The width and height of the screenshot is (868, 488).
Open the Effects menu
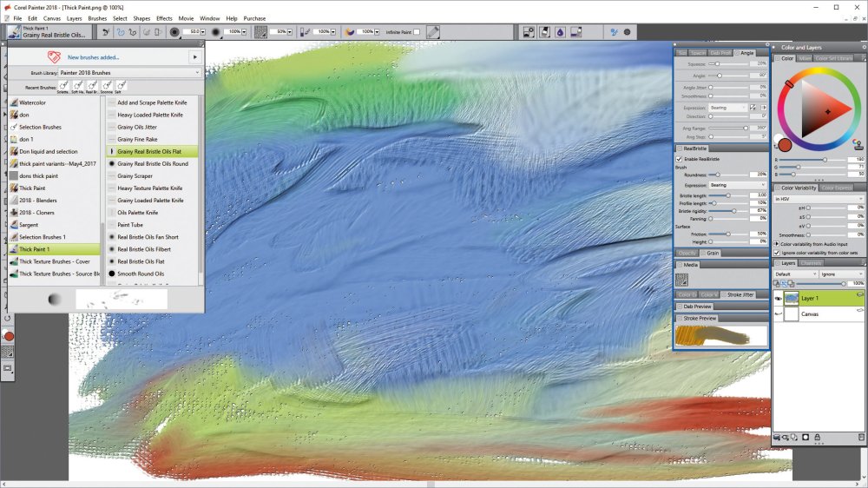[164, 18]
